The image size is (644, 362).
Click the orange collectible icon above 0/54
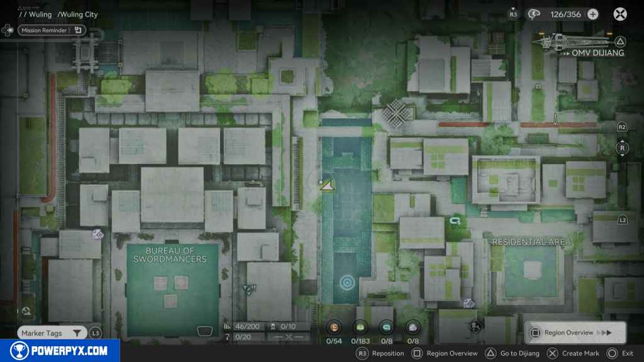click(335, 327)
